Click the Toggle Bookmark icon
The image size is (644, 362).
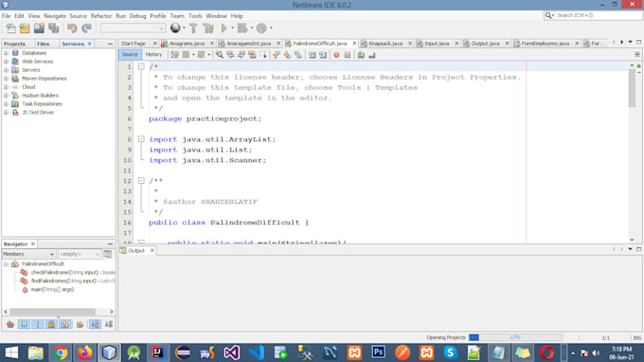coord(297,55)
